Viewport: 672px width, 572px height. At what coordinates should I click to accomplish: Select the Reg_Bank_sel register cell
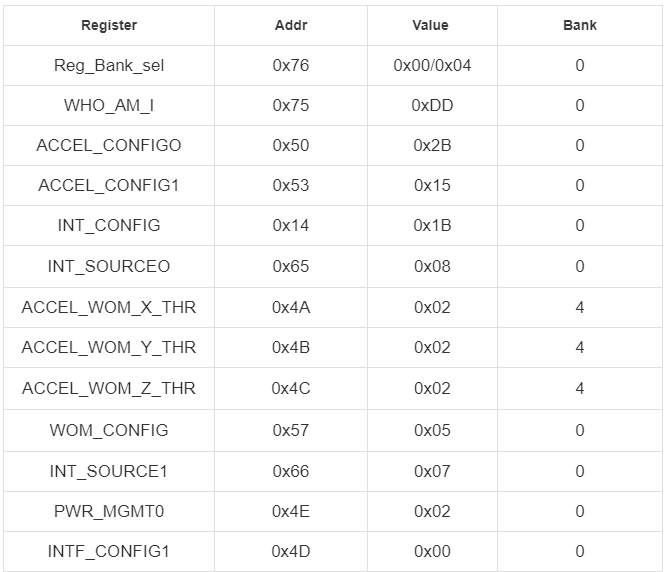coord(109,66)
